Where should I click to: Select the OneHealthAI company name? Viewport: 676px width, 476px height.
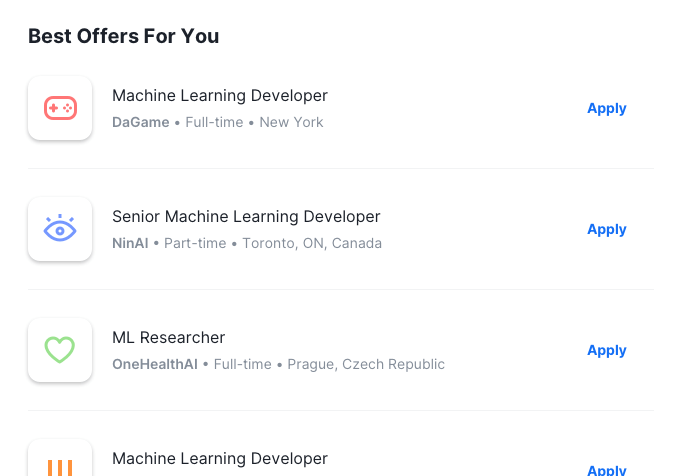click(155, 364)
